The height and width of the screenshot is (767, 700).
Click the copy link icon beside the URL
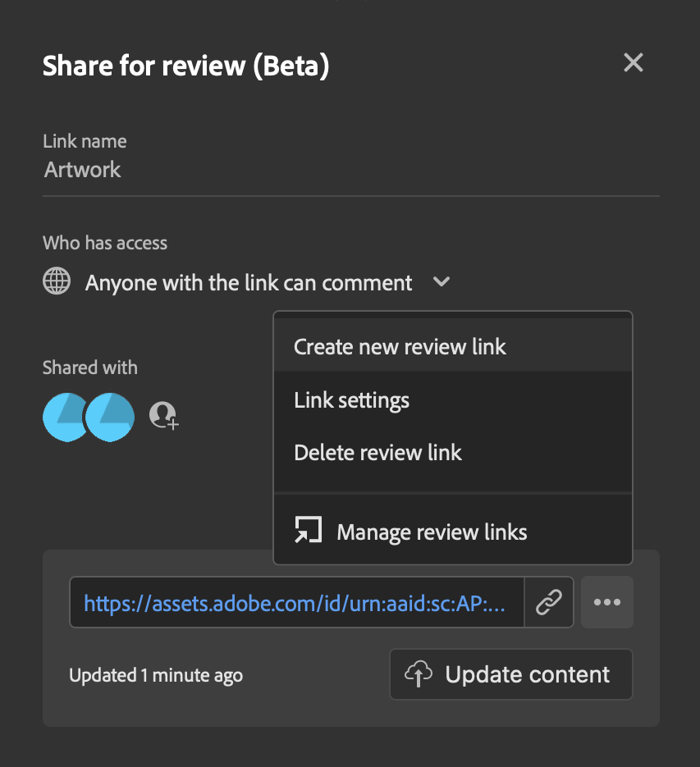pyautogui.click(x=549, y=602)
